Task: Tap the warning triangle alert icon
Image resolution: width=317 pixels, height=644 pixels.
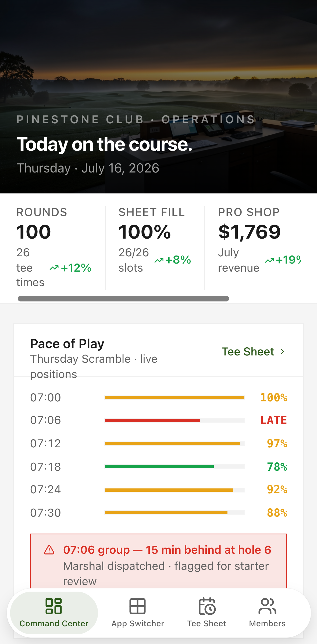Action: tap(49, 550)
